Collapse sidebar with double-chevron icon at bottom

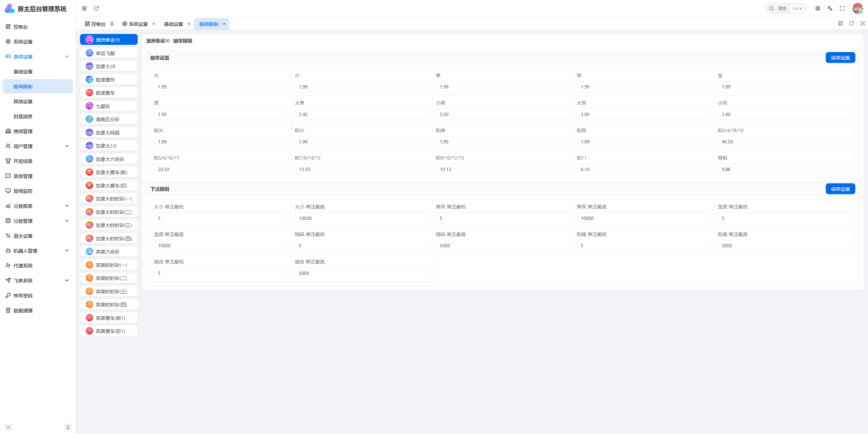(x=8, y=427)
